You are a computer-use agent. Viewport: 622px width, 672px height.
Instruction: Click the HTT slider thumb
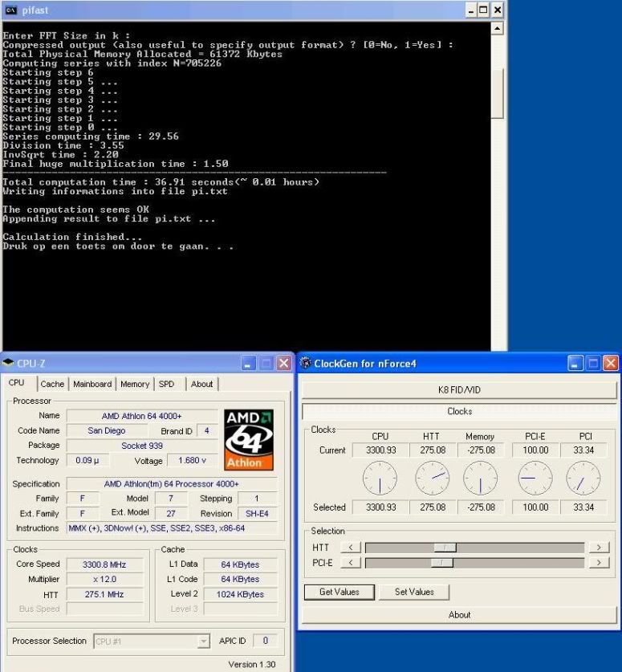point(445,548)
